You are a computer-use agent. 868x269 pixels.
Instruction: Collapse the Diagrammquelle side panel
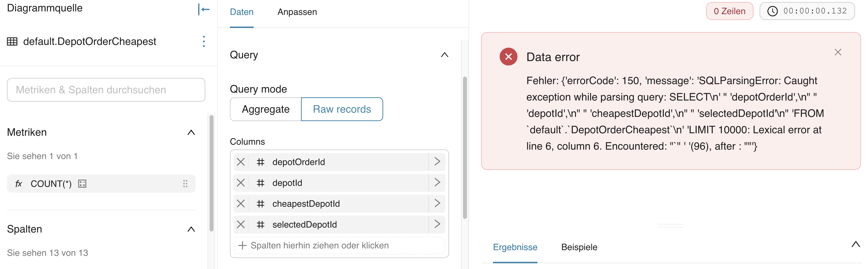204,9
